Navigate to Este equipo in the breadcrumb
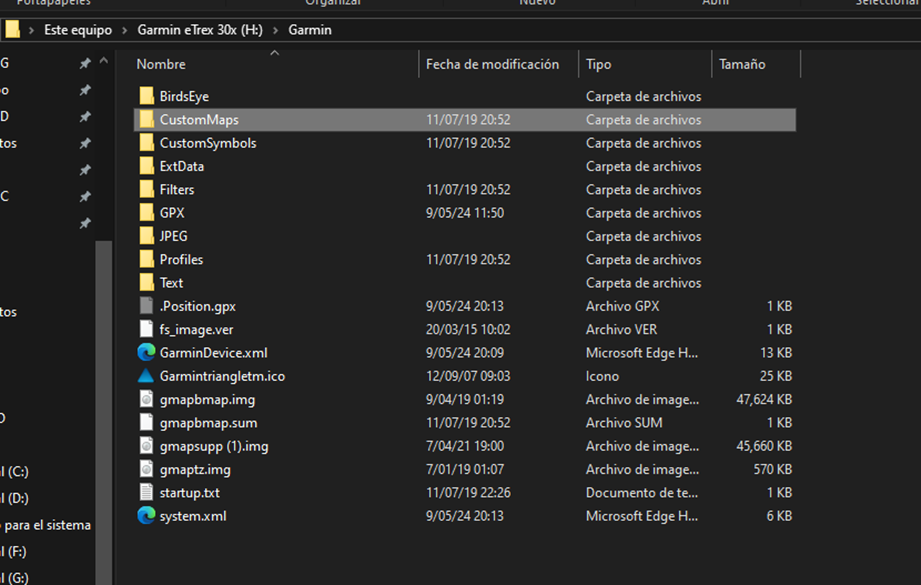Screen dimensions: 921x585 [78, 30]
